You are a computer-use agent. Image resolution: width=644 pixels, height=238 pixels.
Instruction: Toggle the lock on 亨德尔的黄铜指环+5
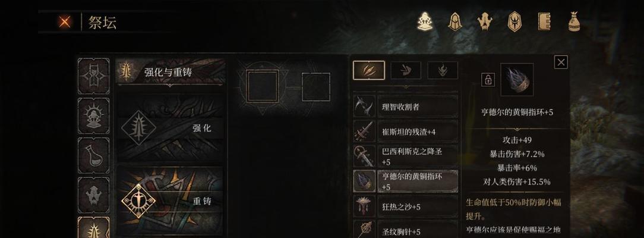tap(488, 80)
